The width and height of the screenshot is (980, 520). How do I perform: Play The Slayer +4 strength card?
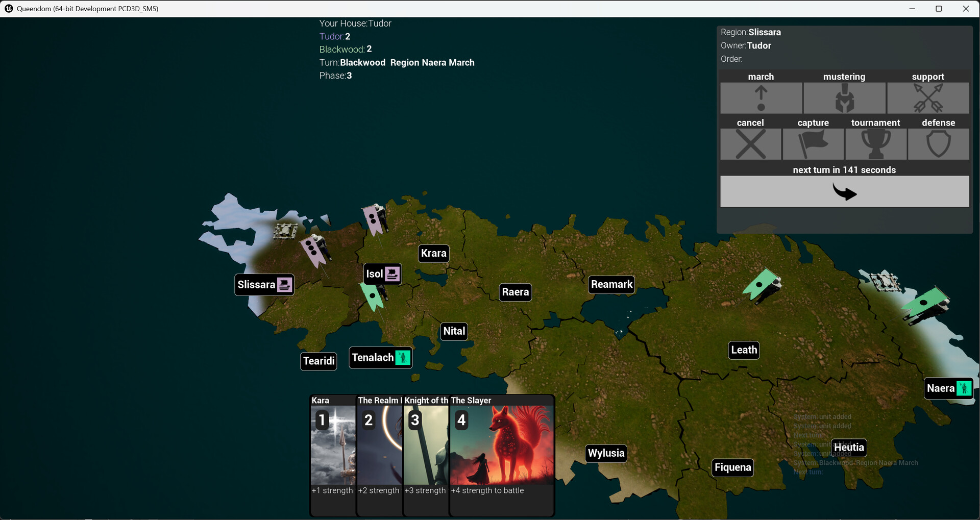(501, 445)
